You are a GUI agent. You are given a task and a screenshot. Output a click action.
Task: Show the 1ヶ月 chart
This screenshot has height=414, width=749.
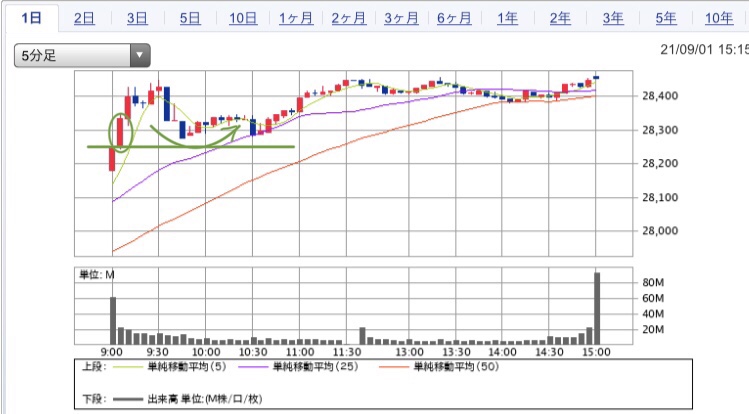coord(296,18)
